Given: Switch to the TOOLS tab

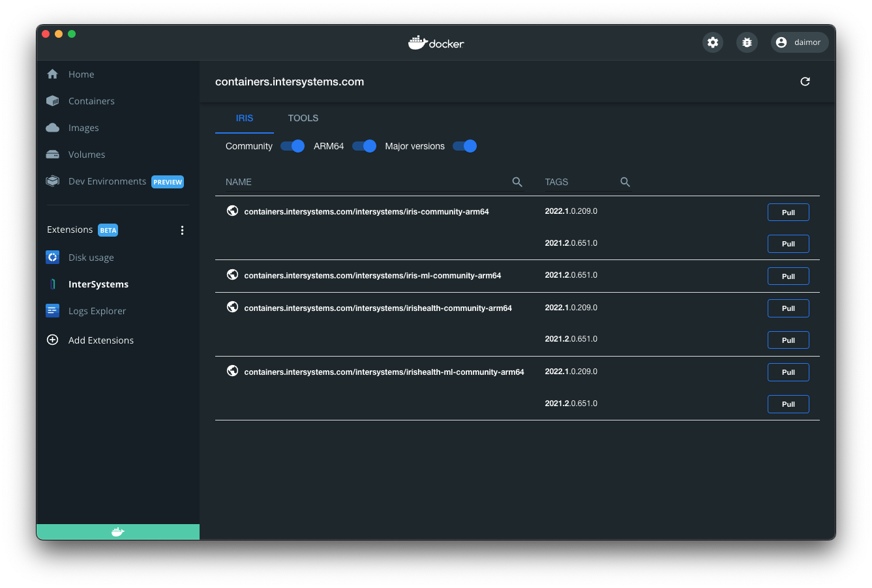Looking at the screenshot, I should pos(303,118).
